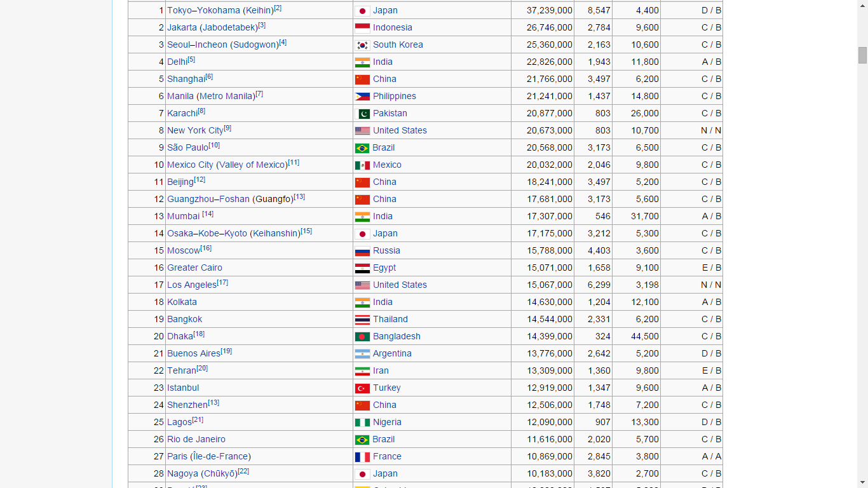This screenshot has width=868, height=488.
Task: Click the France flag icon
Action: click(x=362, y=457)
